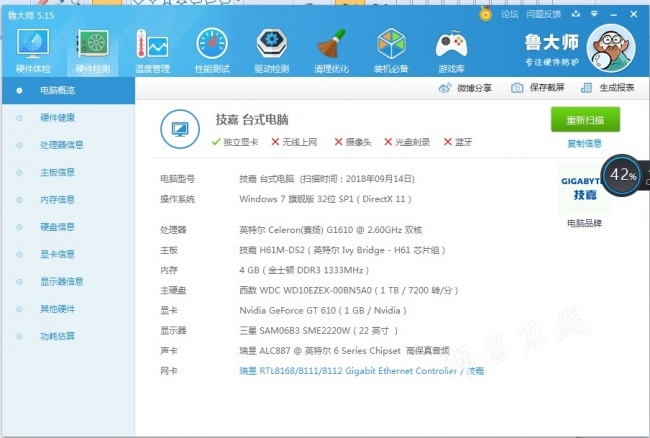Click the 技嘉 台式电脑 heading title
The height and width of the screenshot is (438, 650).
[x=252, y=120]
